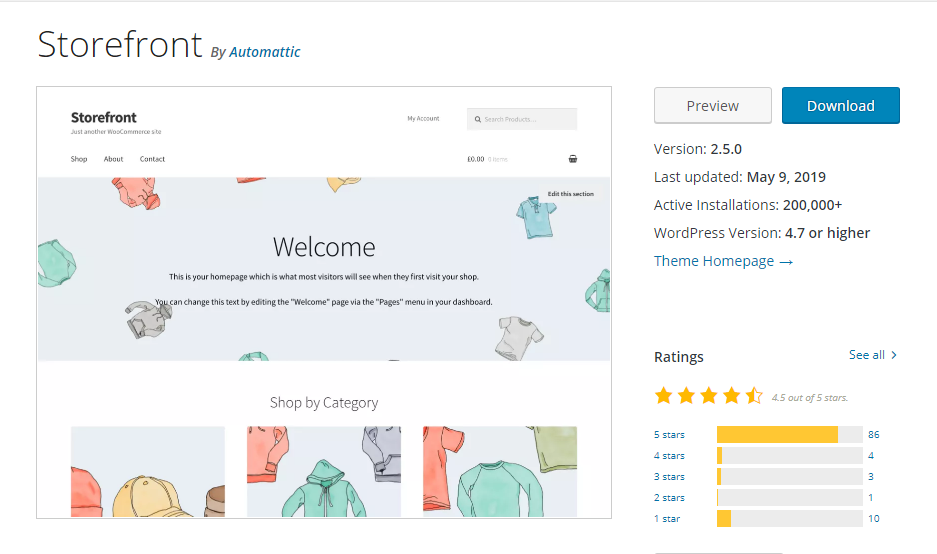
Task: Click the Storefront logo text in preview
Action: pyautogui.click(x=104, y=117)
